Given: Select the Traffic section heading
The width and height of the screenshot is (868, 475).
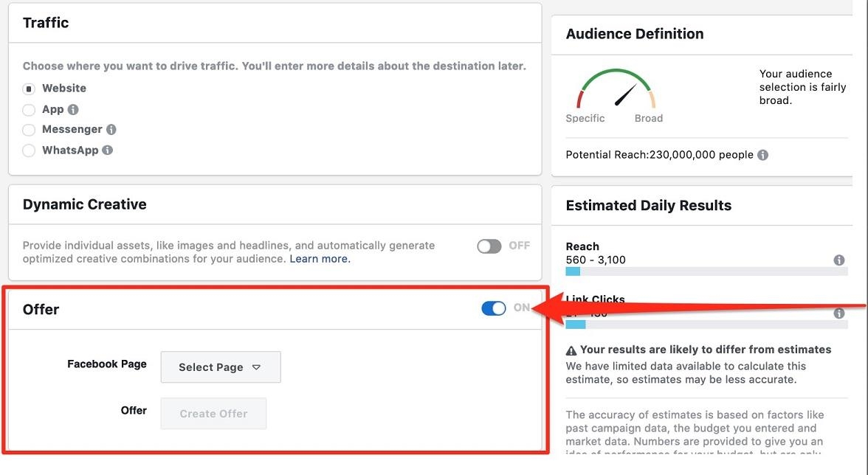Looking at the screenshot, I should (x=46, y=22).
